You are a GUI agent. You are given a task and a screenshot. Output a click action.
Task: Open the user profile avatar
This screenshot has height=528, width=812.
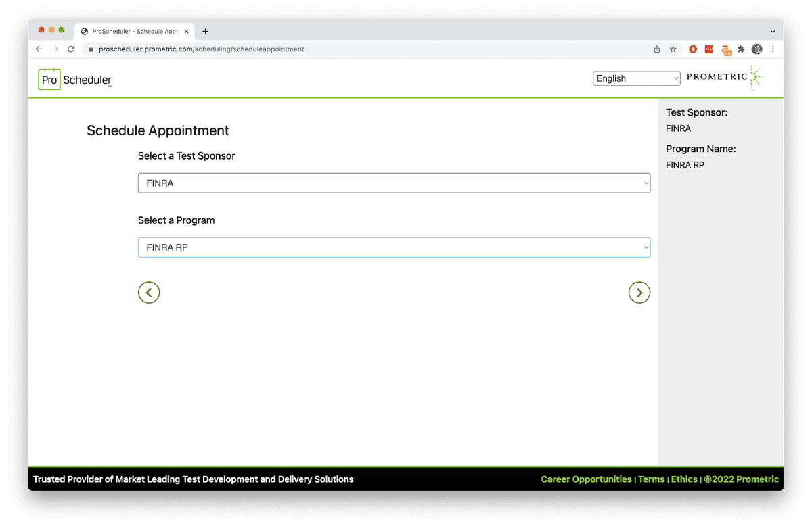(757, 49)
